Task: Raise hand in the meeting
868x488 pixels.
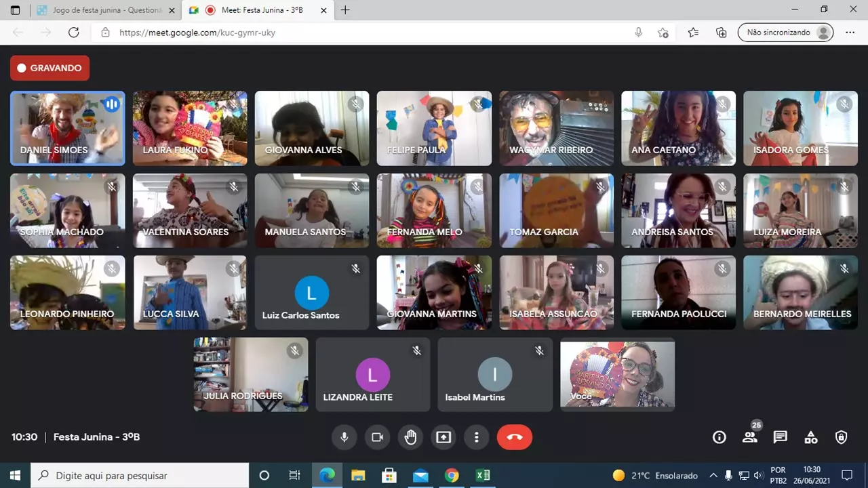Action: click(x=410, y=437)
